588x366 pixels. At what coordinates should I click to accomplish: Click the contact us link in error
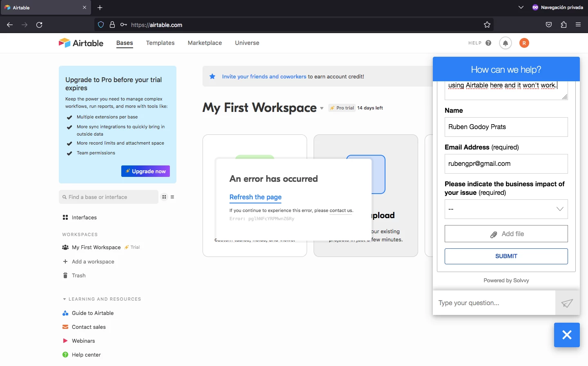(341, 211)
